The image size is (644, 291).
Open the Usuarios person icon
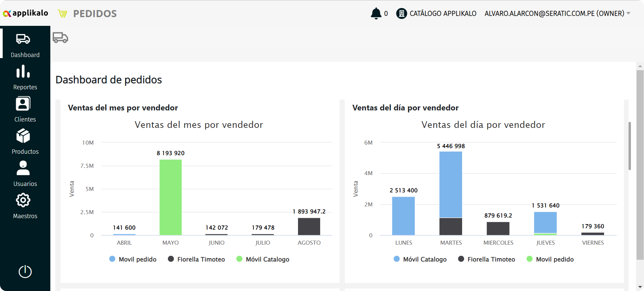23,168
